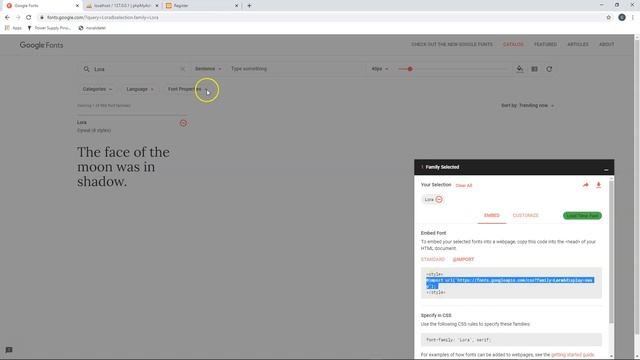Reload the page with browser refresh
The height and width of the screenshot is (360, 640).
pos(29,18)
